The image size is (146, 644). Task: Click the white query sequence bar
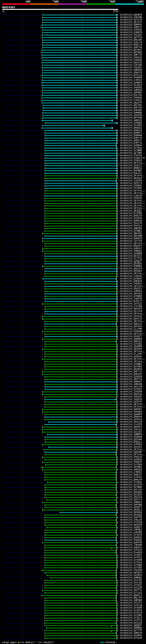click(60, 10)
